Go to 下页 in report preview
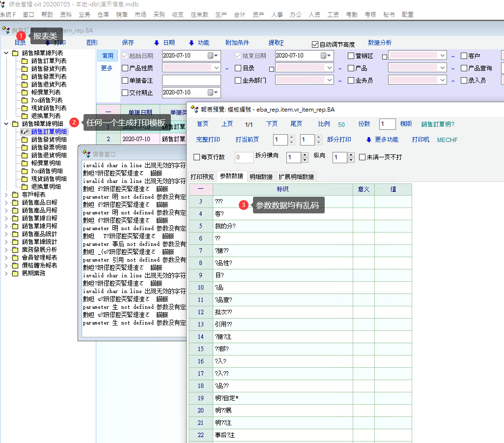The image size is (504, 443). point(272,124)
